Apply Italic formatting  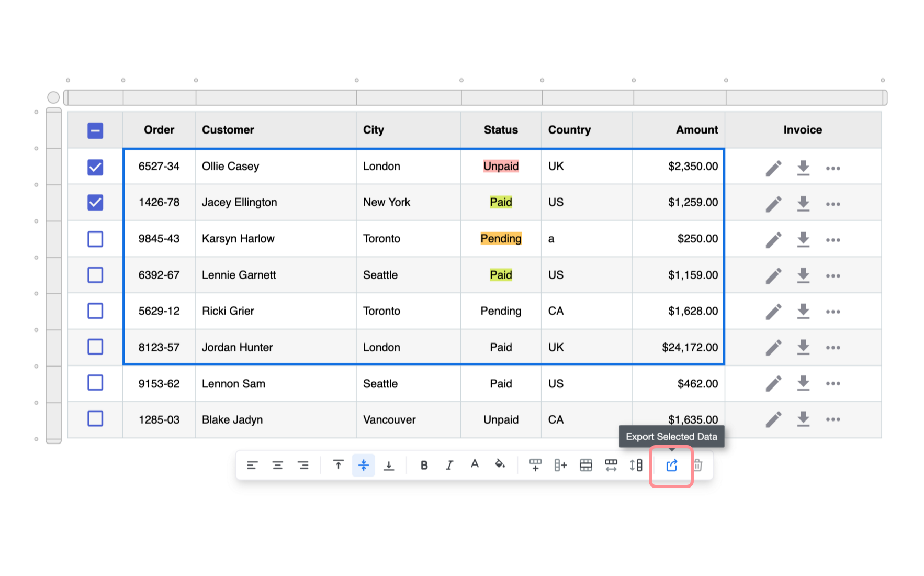point(449,465)
